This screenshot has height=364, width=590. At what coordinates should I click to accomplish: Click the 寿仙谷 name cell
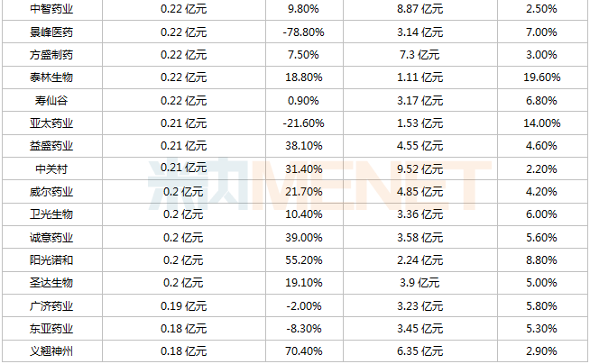pyautogui.click(x=51, y=100)
